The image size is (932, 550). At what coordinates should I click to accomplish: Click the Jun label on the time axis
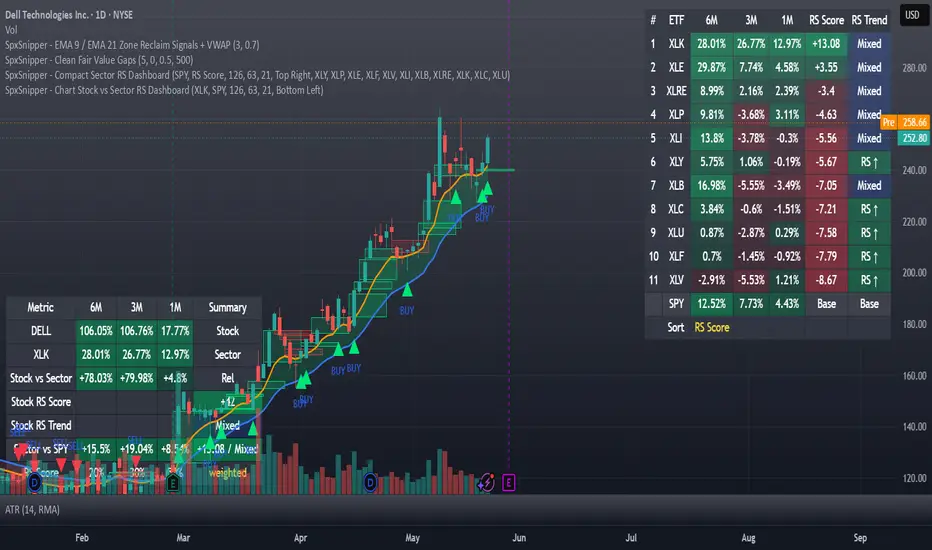(519, 538)
